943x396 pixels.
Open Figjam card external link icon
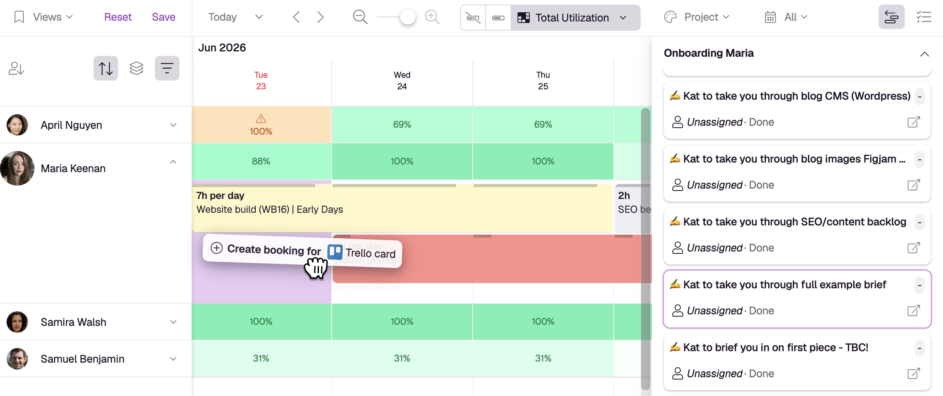point(914,185)
